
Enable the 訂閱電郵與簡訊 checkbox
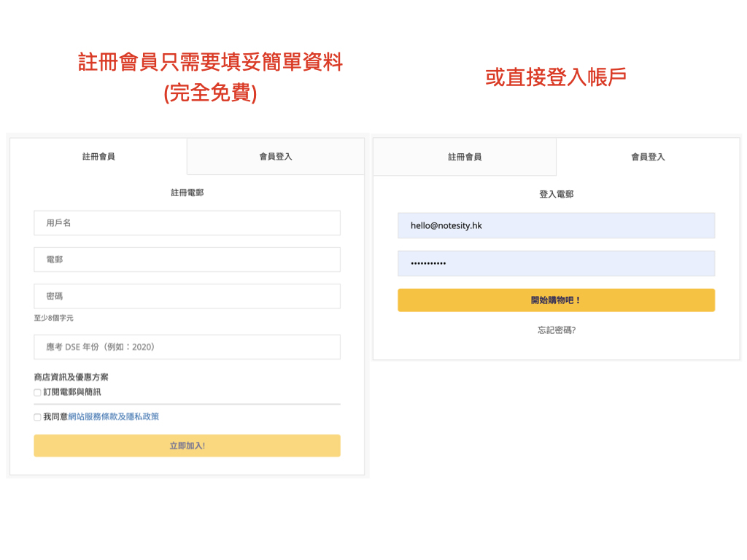pos(37,392)
